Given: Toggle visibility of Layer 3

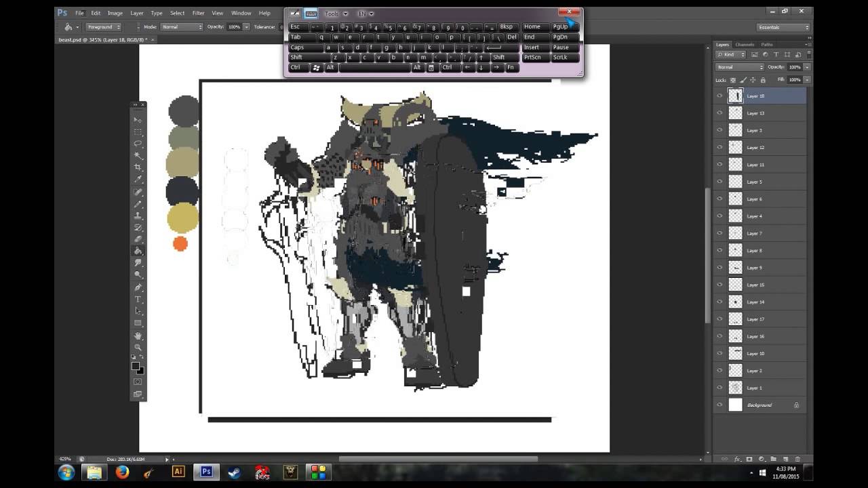Looking at the screenshot, I should coord(719,130).
